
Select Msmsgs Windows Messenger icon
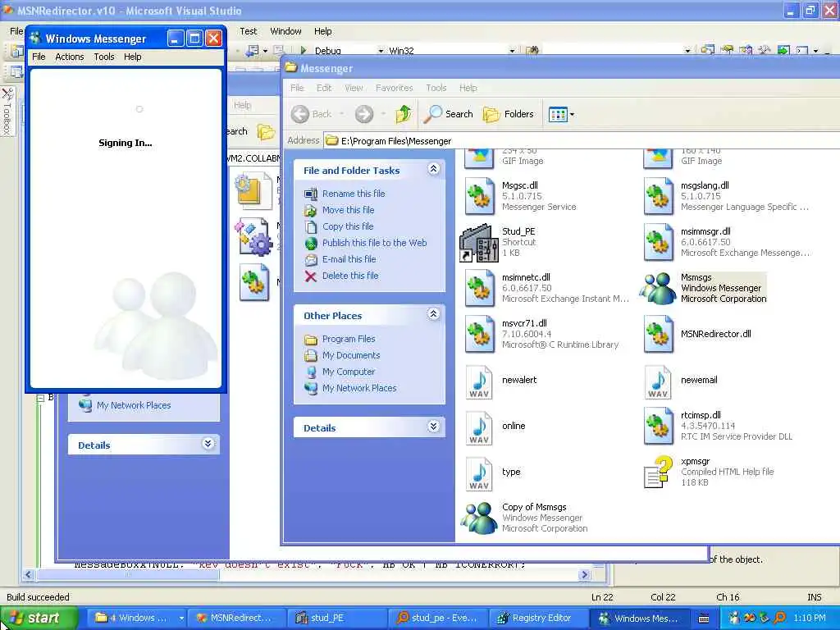(x=658, y=288)
